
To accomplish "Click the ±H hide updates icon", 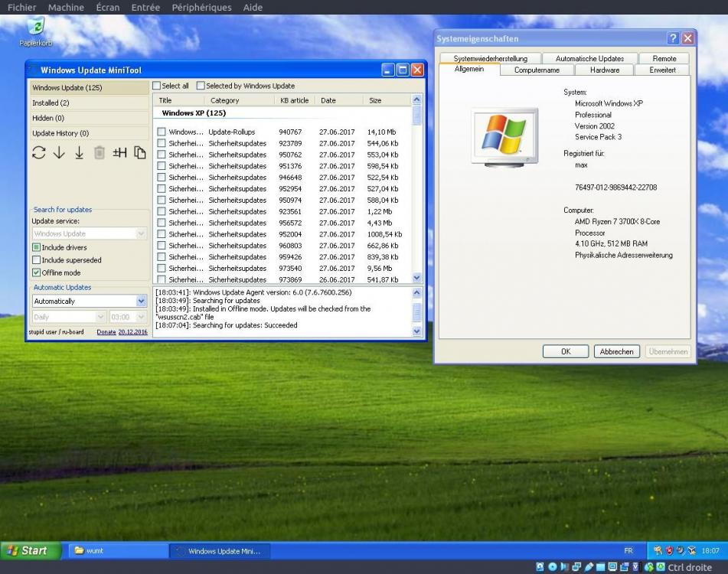I will [121, 152].
